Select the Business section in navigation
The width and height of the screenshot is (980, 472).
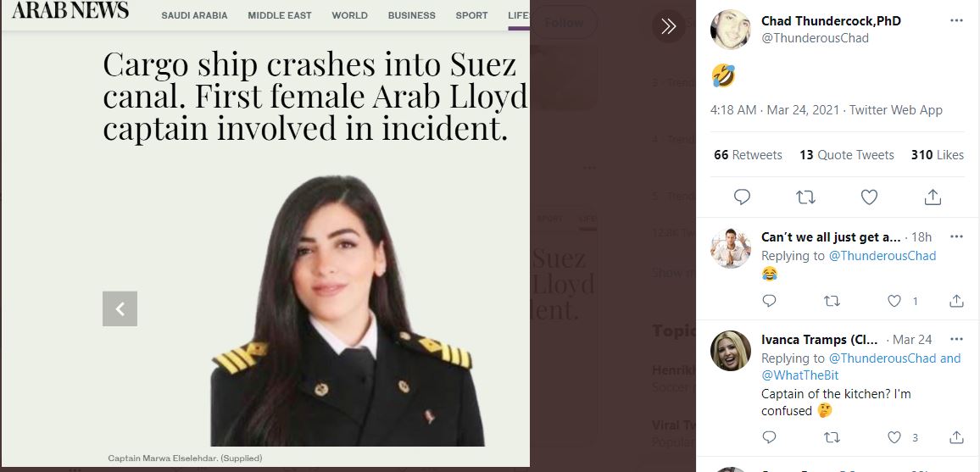(411, 15)
